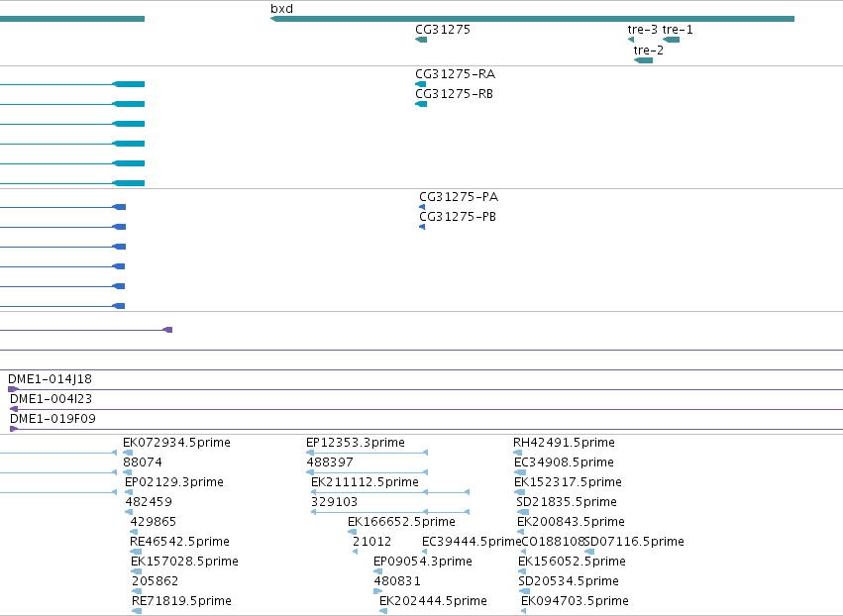
Task: Click transcript label CG31275-RB
Action: 454,93
